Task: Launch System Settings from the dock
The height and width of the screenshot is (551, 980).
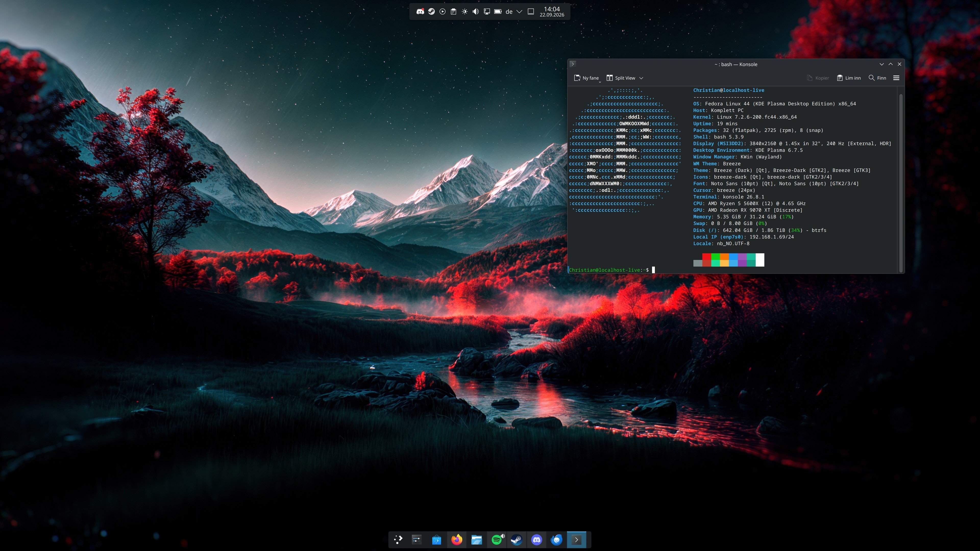Action: (x=416, y=539)
